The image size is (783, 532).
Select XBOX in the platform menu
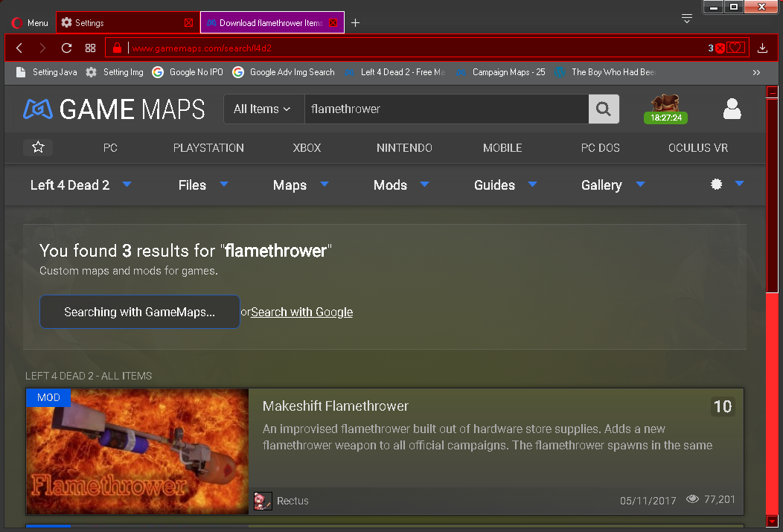tap(307, 147)
